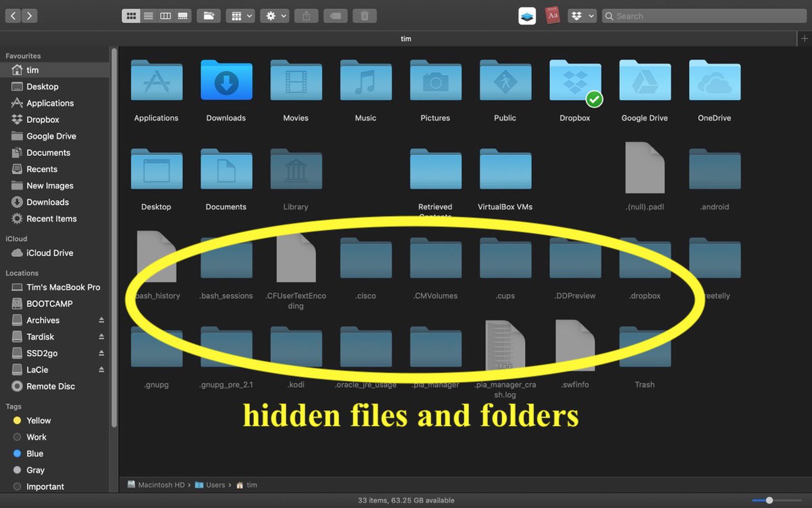
Task: Switch to list view mode
Action: 148,16
